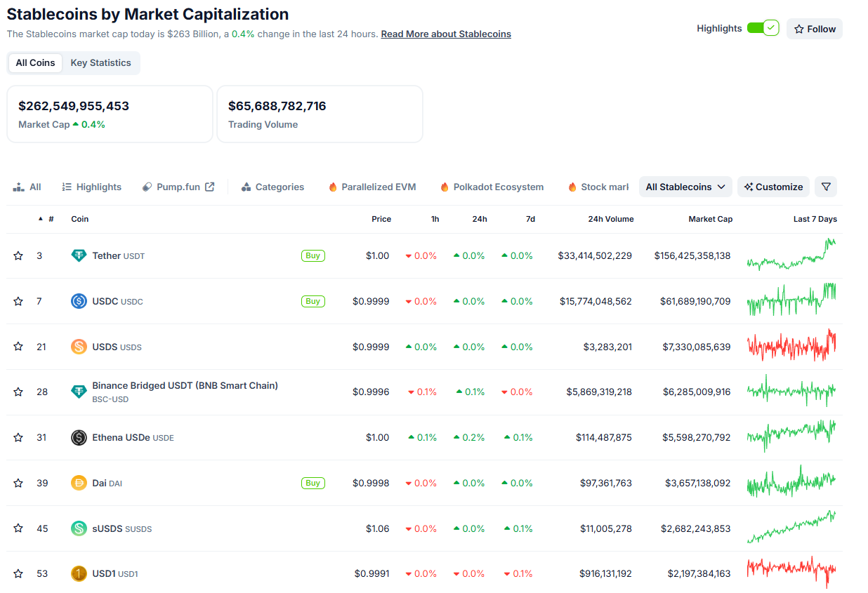The width and height of the screenshot is (868, 593).
Task: Sort table by 24h Volume header
Action: pos(611,219)
